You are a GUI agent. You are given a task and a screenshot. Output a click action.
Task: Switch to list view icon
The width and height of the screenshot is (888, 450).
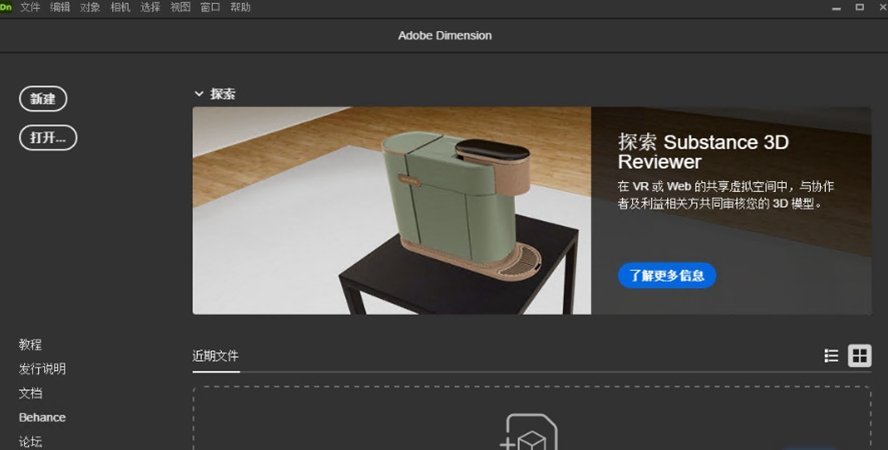click(831, 356)
